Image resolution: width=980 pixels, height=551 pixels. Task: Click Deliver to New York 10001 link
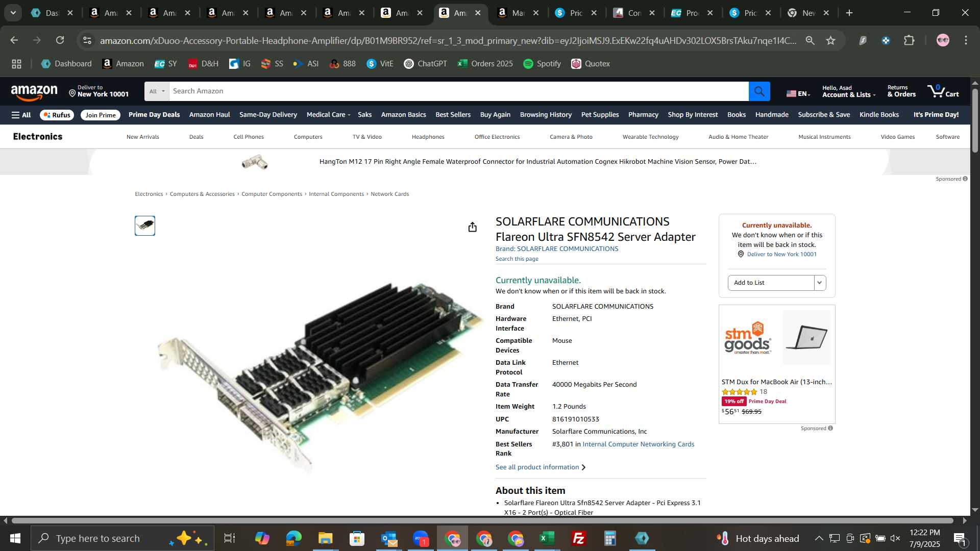click(781, 254)
